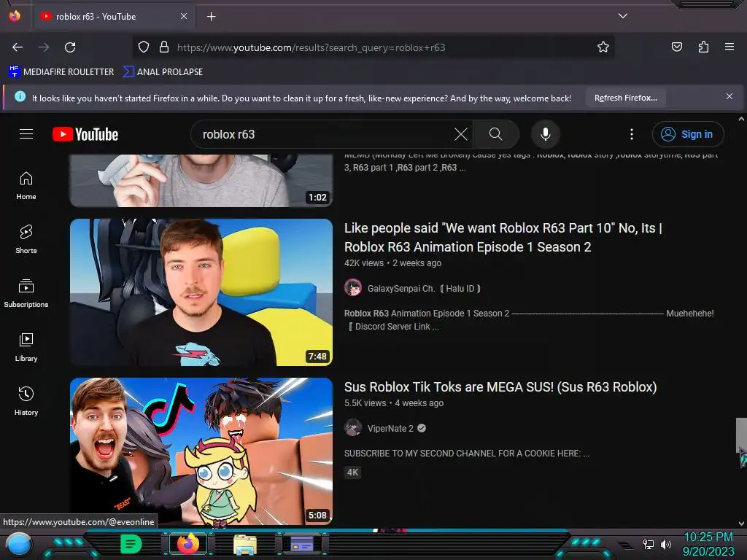Open MEDIAFIRE ROULETTER bookmark
Screen dimensions: 747x560
(x=61, y=72)
